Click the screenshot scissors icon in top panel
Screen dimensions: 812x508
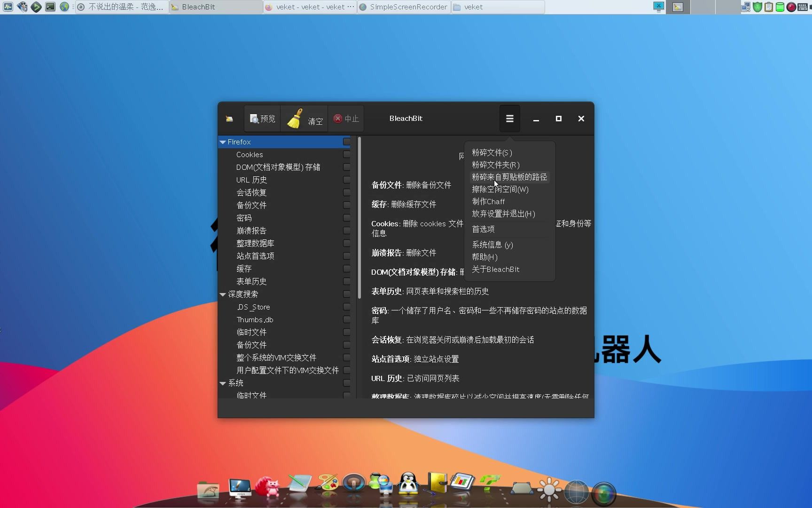point(659,7)
